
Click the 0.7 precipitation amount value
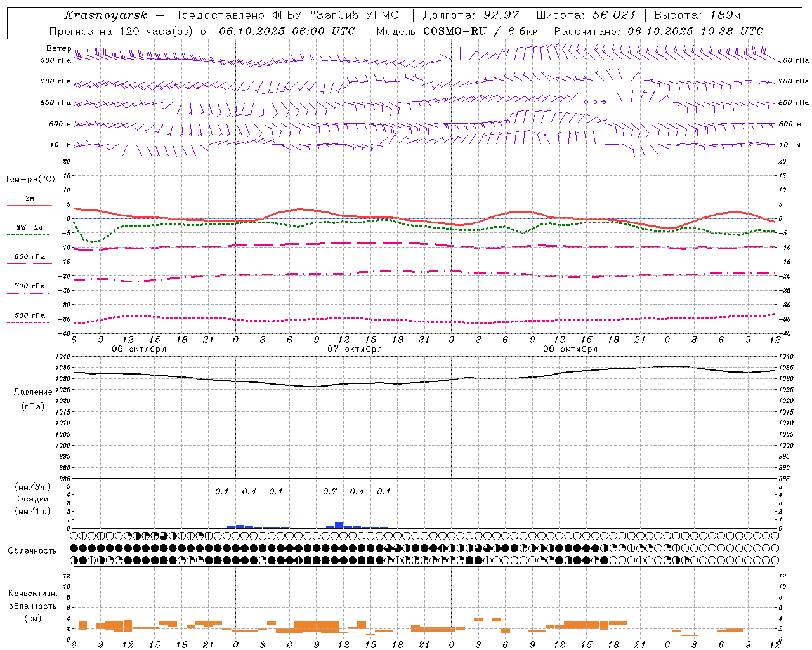click(x=330, y=492)
